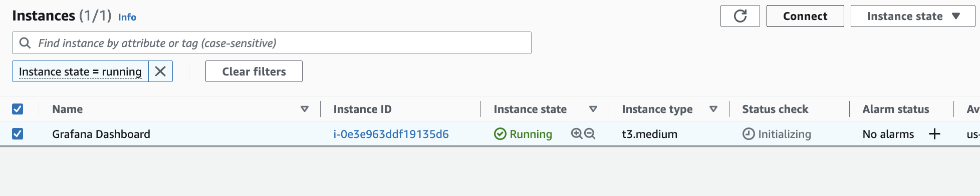The image size is (980, 196).
Task: Sort by Instance type column arrow
Action: [x=713, y=109]
